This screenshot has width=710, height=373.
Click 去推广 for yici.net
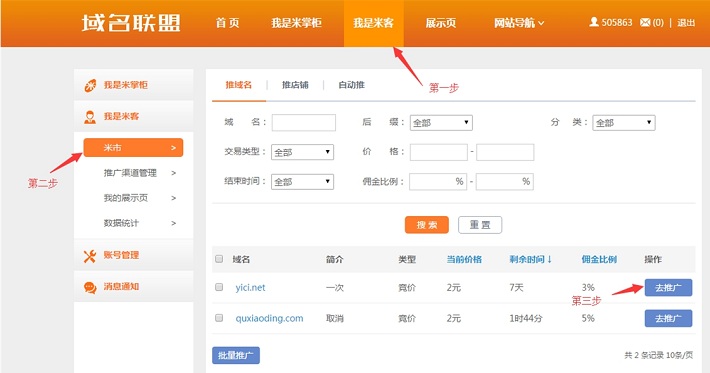(x=668, y=287)
